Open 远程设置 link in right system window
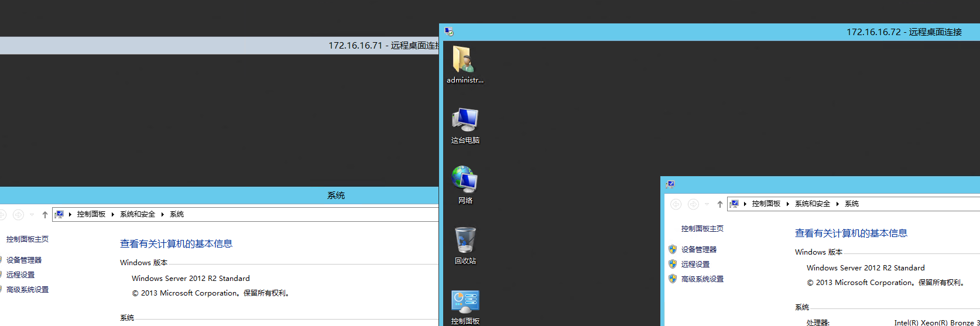 (x=695, y=264)
